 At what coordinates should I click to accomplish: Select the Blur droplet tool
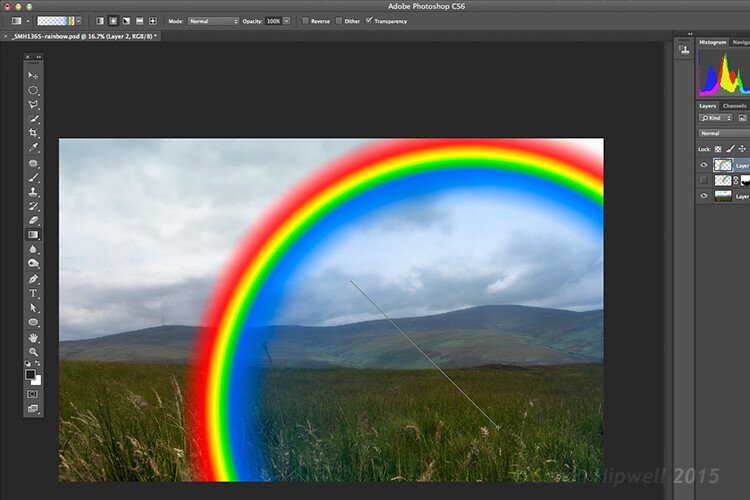33,249
